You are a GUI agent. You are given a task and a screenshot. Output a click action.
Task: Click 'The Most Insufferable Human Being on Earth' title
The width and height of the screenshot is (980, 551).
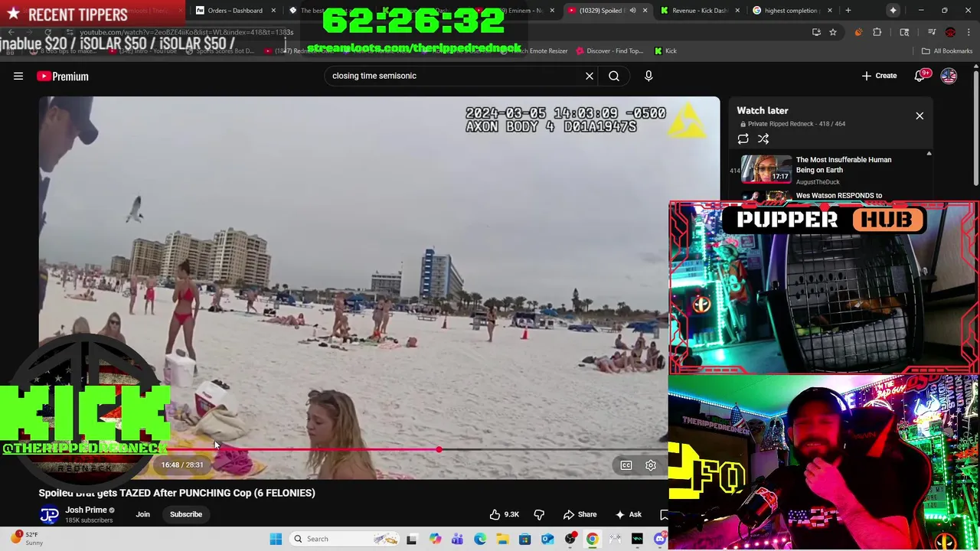pyautogui.click(x=844, y=165)
